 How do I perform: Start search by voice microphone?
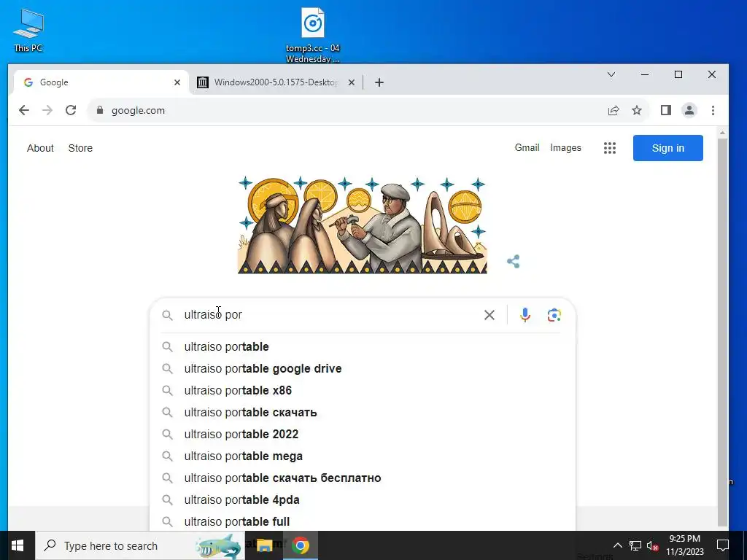[x=525, y=315]
